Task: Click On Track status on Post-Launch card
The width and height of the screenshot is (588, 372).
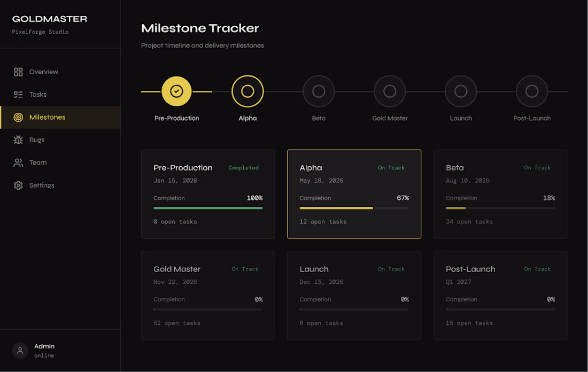Action: click(x=537, y=269)
